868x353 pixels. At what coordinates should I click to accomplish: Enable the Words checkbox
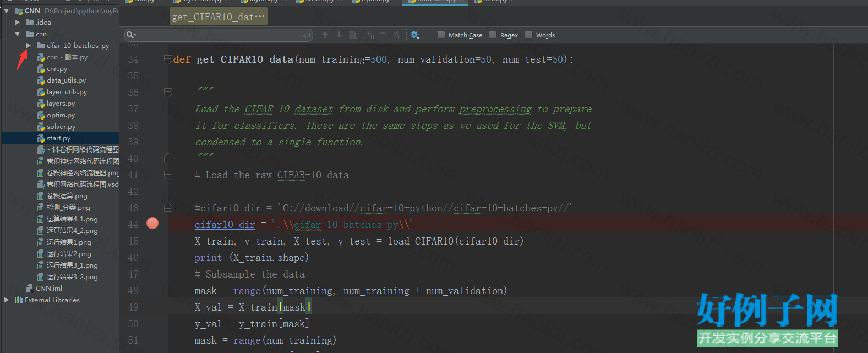tap(529, 35)
